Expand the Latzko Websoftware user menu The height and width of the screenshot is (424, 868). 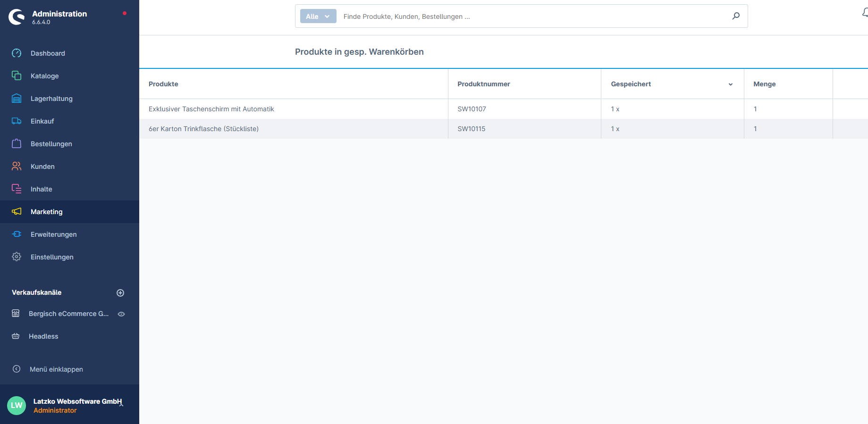pos(121,404)
